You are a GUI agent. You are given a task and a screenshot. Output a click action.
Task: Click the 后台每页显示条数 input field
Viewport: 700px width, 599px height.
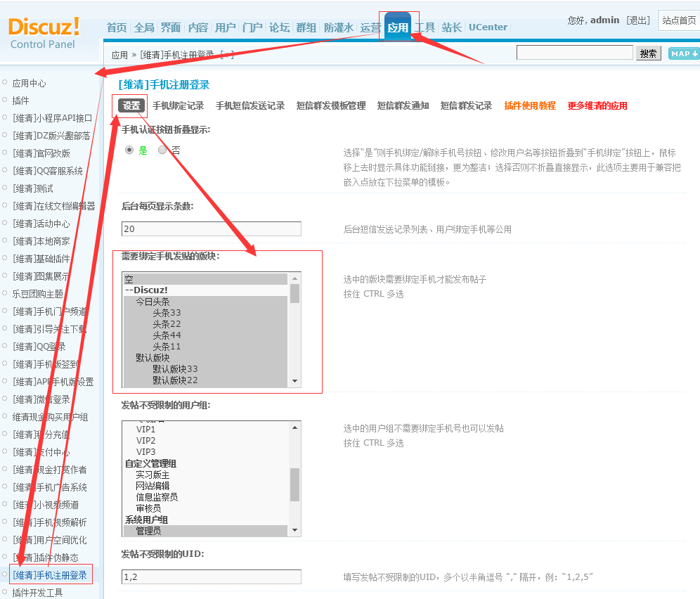click(x=211, y=228)
